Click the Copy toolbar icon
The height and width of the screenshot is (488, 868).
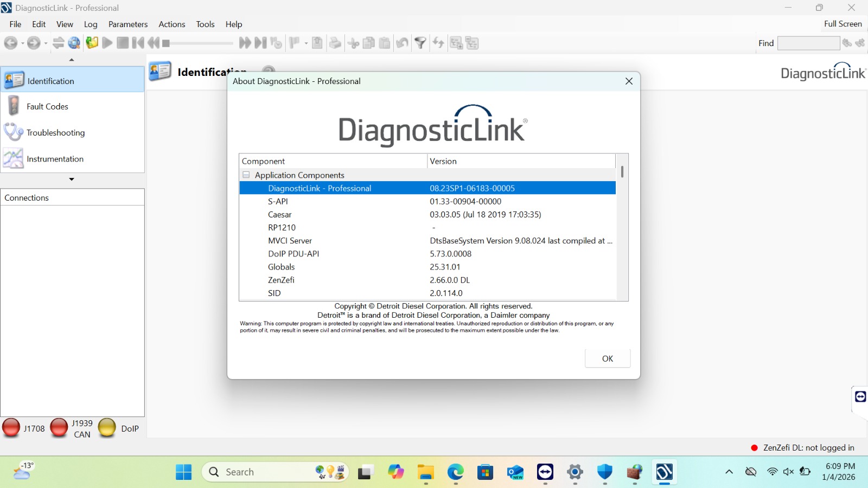[369, 43]
